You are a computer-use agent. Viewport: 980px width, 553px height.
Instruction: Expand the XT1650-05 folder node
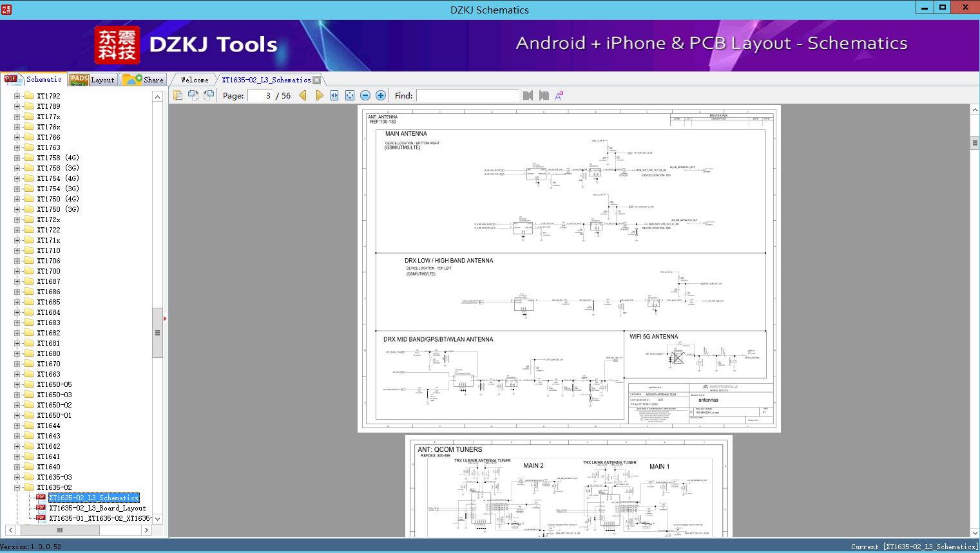[x=17, y=384]
